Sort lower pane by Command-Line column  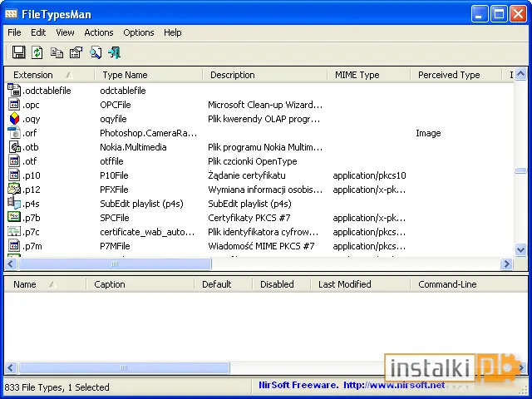(x=468, y=284)
